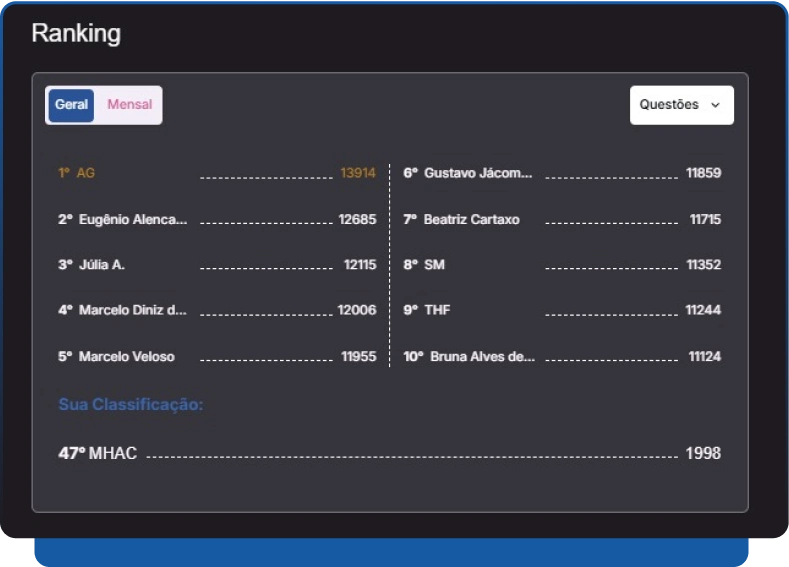Click sixth place Gustavo Jácom...

point(478,173)
